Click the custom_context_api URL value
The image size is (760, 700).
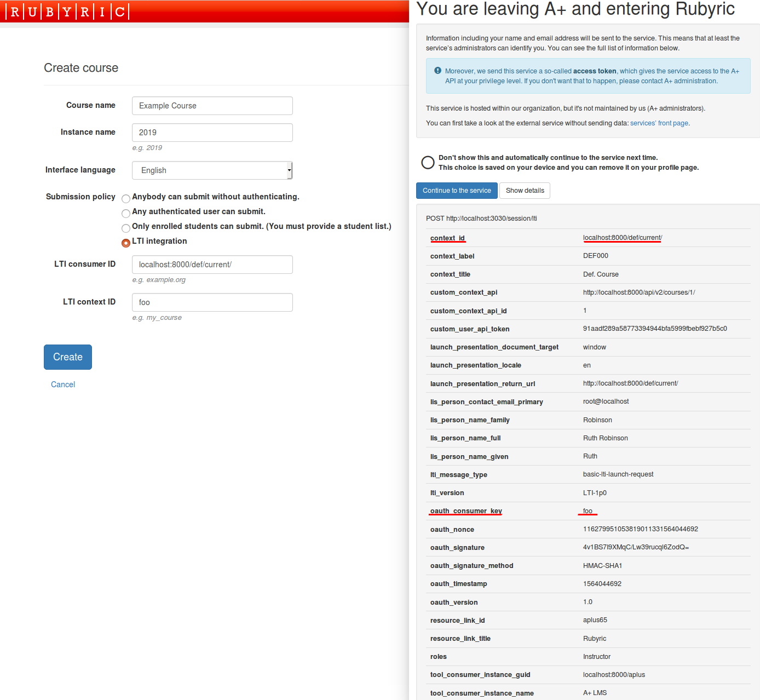point(639,292)
